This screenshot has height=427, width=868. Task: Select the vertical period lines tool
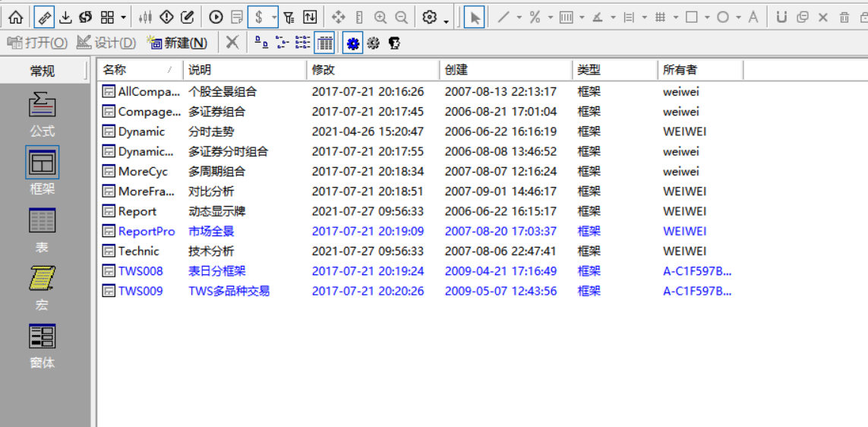629,17
